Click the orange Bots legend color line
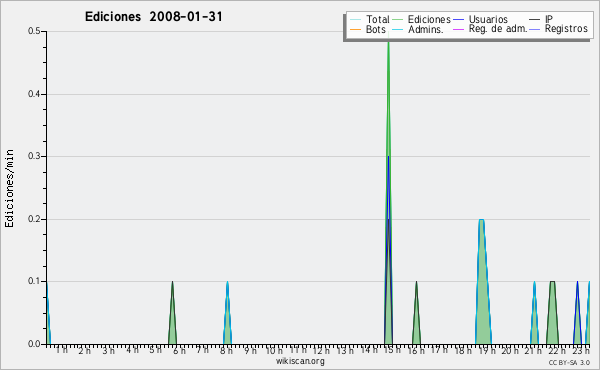Viewport: 600px width, 370px height. [x=355, y=29]
